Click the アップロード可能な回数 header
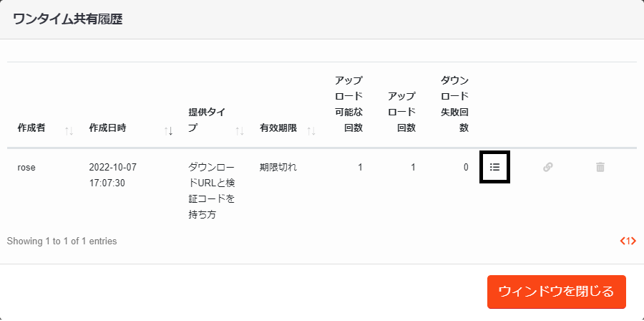The width and height of the screenshot is (644, 321). click(348, 104)
